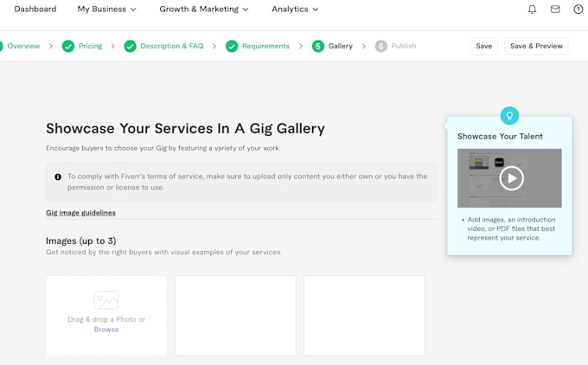Screen dimensions: 588x365
Task: Click the Requirements step green checkmark
Action: (232, 46)
